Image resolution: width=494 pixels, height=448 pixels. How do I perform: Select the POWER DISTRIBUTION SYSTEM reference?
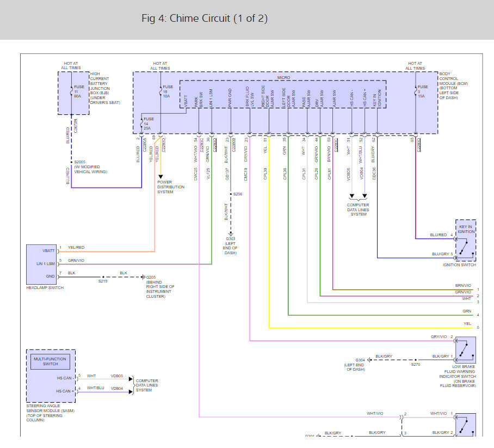(x=171, y=187)
